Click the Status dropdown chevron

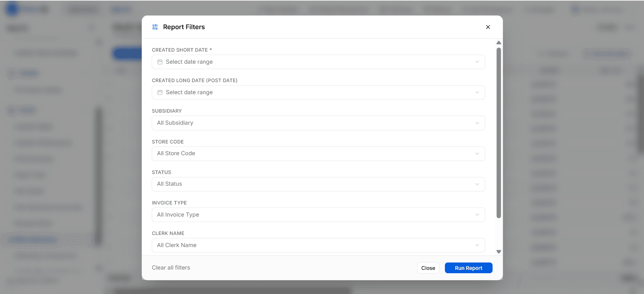477,184
